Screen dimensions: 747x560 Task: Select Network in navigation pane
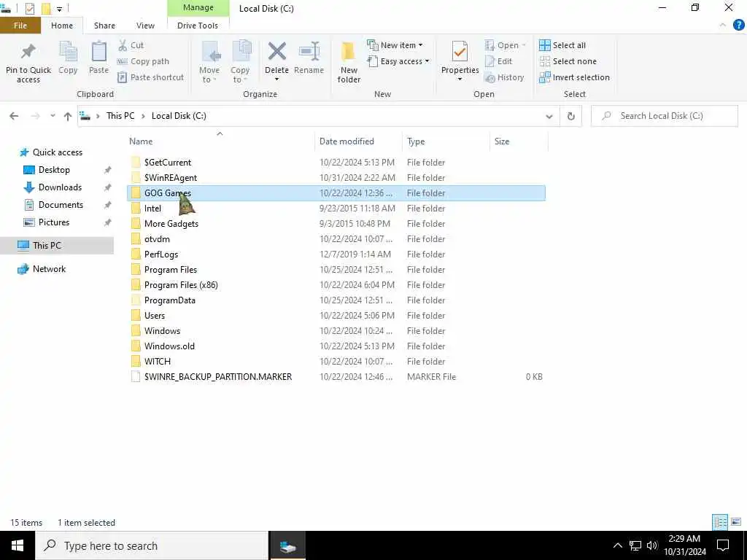click(49, 269)
